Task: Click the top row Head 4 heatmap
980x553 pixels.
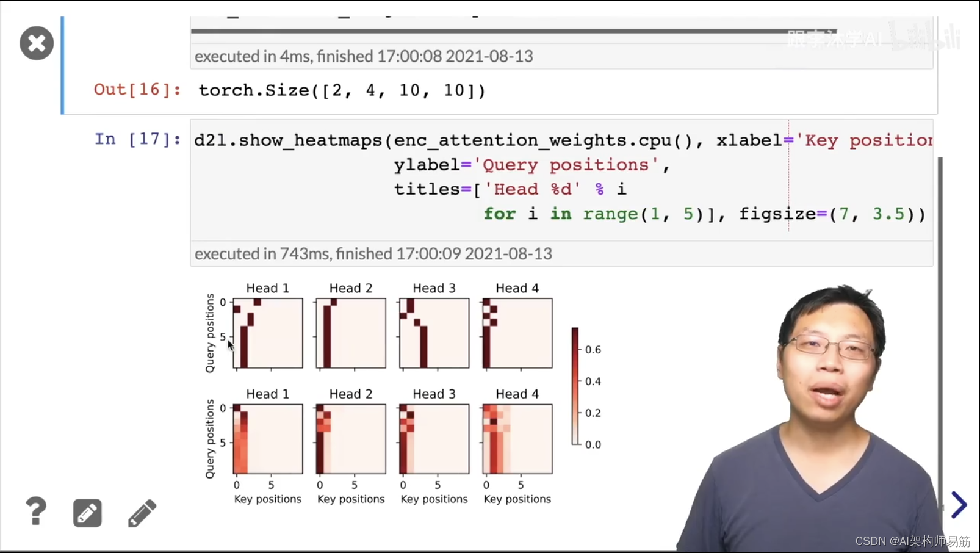Action: (517, 333)
